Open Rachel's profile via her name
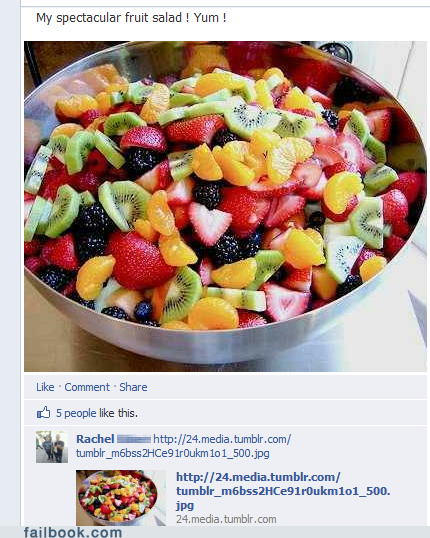This screenshot has height=538, width=430. click(x=95, y=439)
